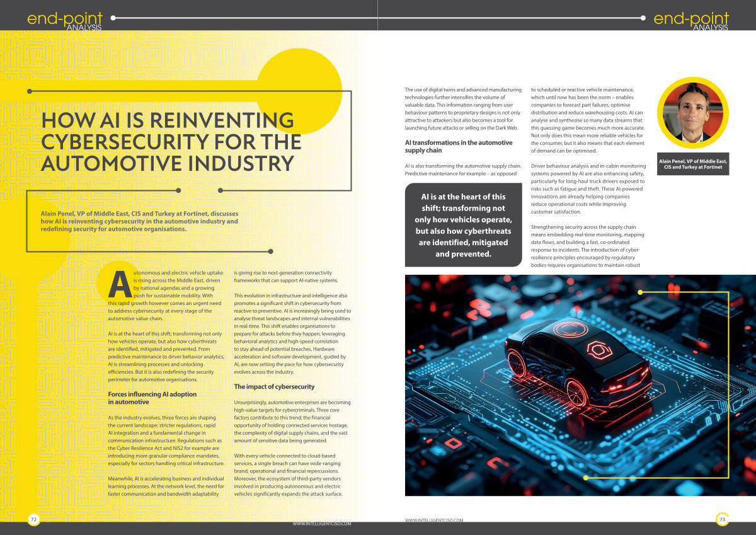This screenshot has width=756, height=535.
Task: Click the page number 73 badge
Action: (x=722, y=519)
